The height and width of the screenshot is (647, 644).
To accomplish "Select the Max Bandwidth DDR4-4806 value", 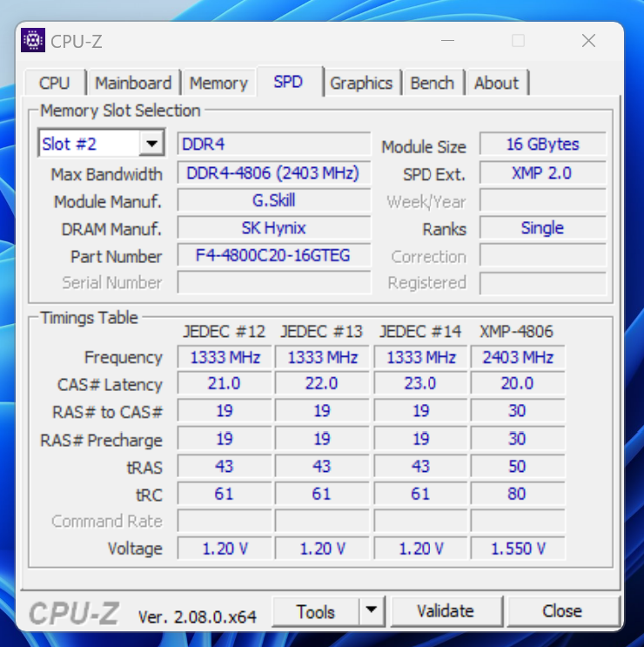I will point(274,172).
